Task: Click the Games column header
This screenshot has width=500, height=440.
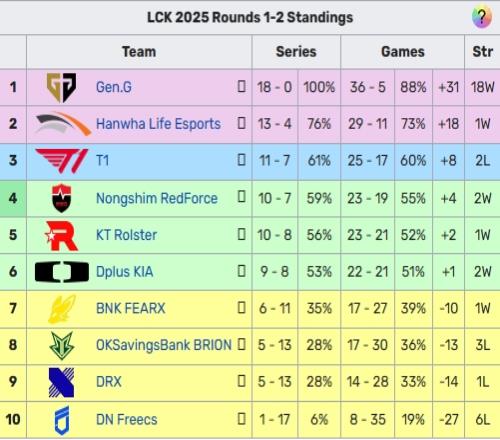Action: 403,52
